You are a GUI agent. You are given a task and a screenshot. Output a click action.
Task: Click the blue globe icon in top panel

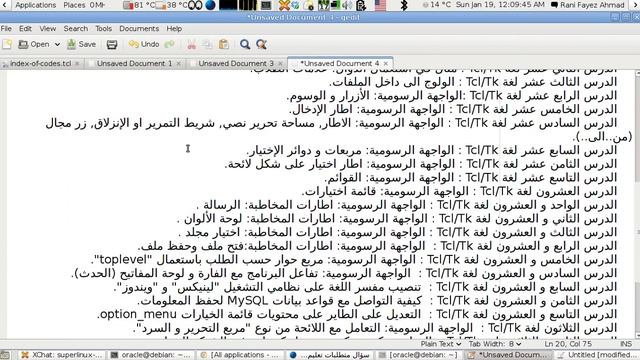click(x=210, y=5)
